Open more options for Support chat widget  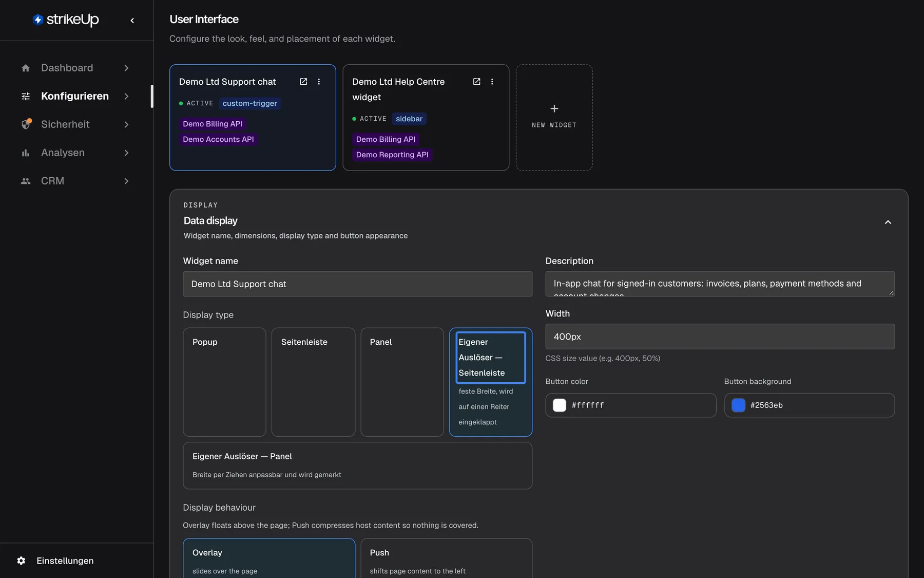[319, 82]
